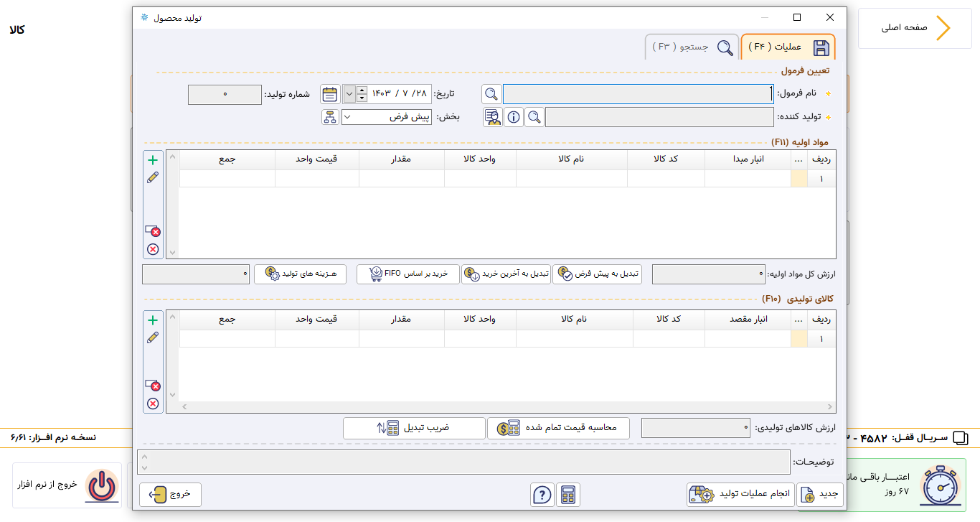Click the نام کالا header in raw materials table

[572, 159]
